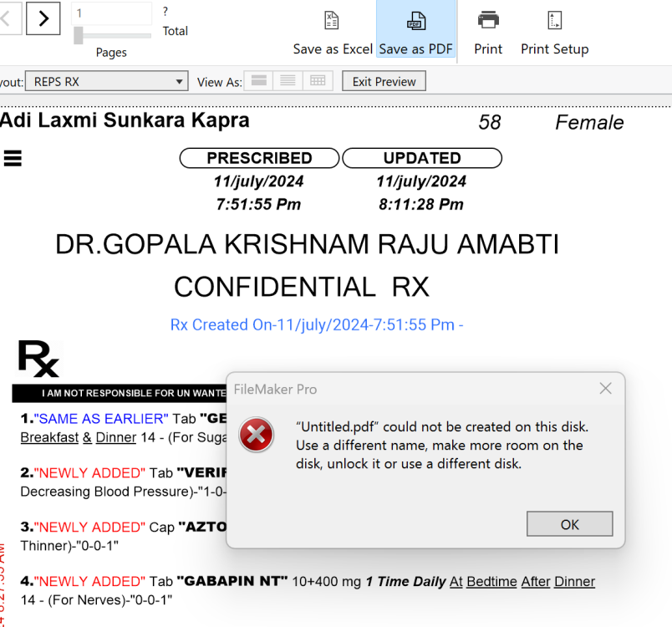Viewport: 672px width, 627px height.
Task: Click the red error icon in dialog
Action: click(x=256, y=436)
